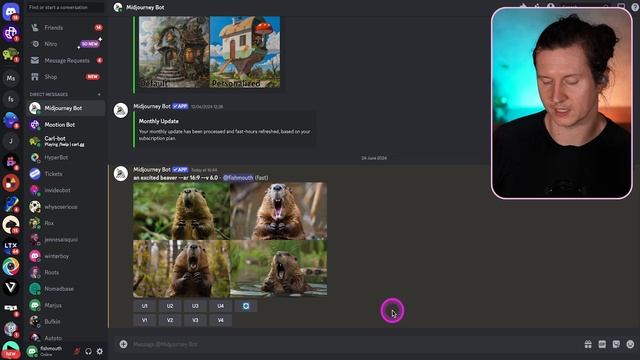
Task: Open the Rox conversation
Action: [66, 223]
